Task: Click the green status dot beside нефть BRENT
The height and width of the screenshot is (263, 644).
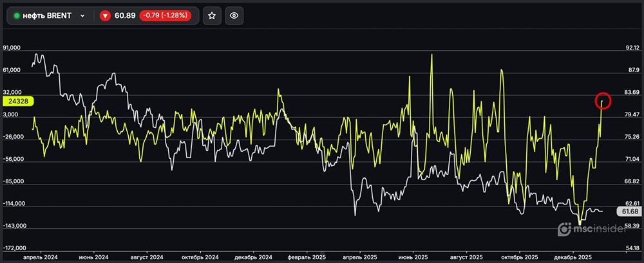Action: click(17, 16)
